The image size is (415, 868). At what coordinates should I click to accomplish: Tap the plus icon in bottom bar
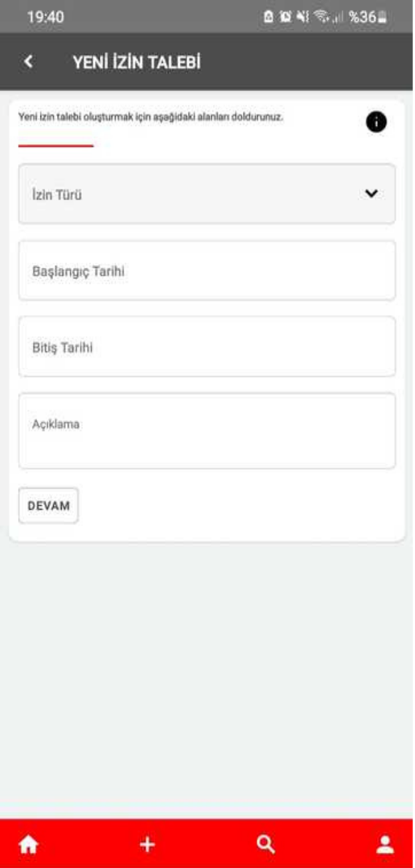pyautogui.click(x=147, y=845)
